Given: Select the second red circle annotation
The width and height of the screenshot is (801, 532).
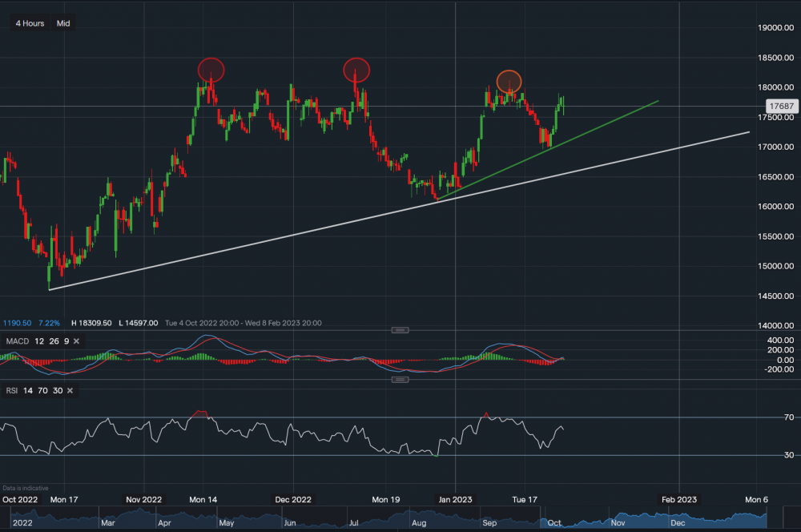Looking at the screenshot, I should click(x=356, y=70).
